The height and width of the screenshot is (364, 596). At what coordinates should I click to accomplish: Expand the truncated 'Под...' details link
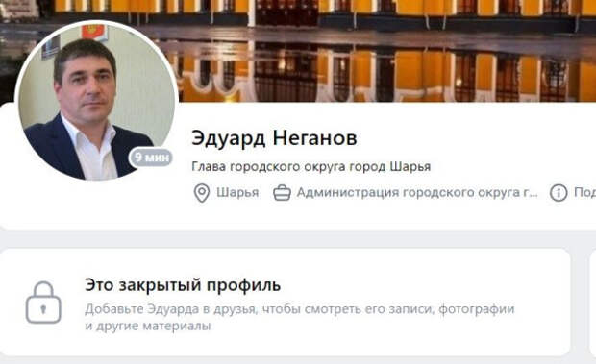(x=584, y=192)
